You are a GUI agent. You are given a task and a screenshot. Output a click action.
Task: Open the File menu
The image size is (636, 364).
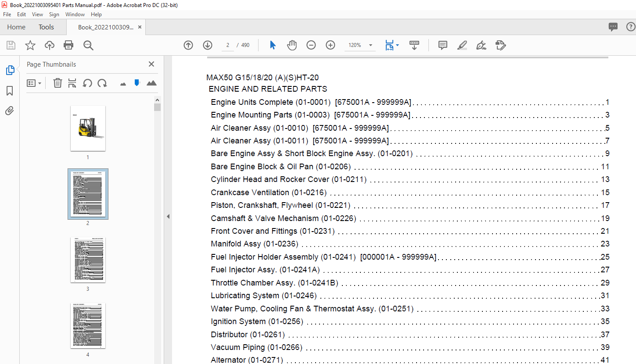coord(7,14)
